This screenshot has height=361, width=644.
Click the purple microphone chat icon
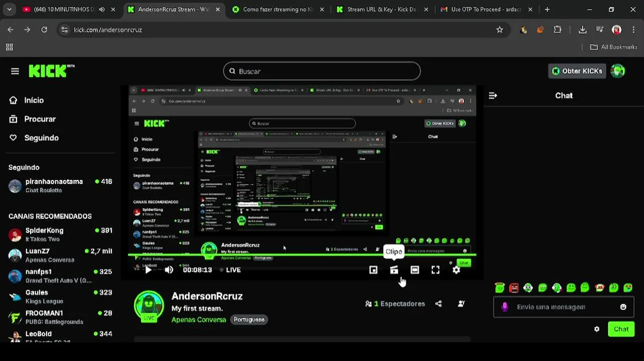point(505,307)
